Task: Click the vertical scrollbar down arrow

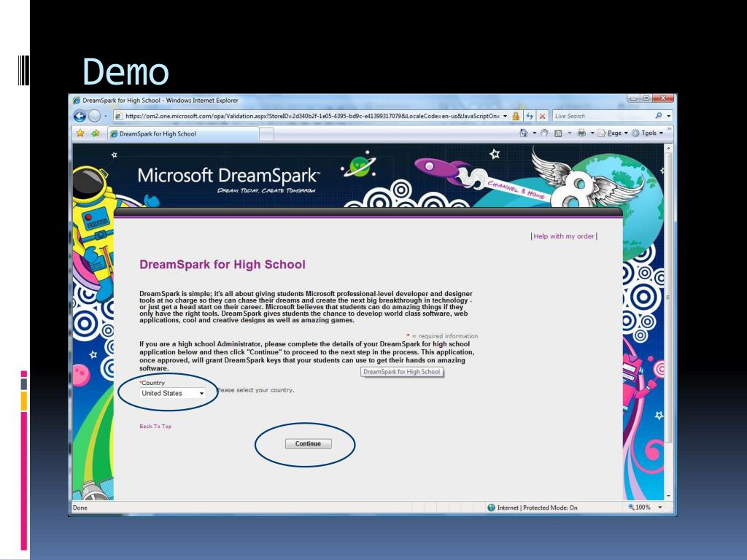Action: (x=668, y=496)
